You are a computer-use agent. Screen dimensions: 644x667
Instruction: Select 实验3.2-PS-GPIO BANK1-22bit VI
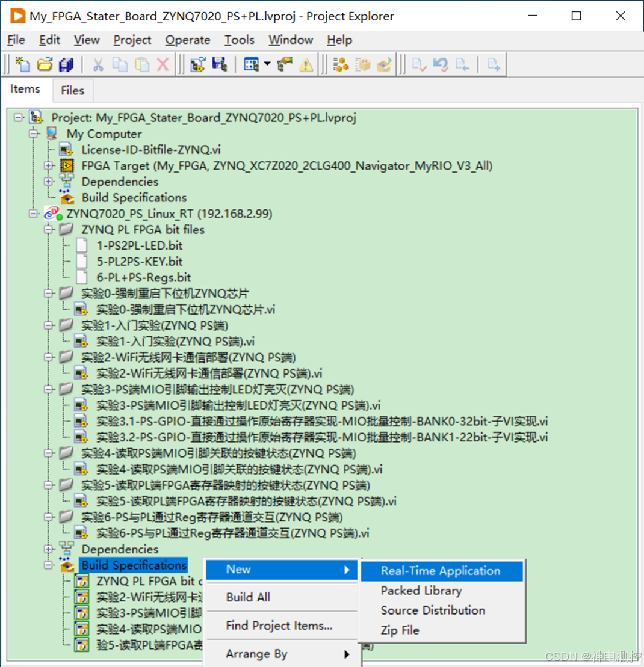tap(322, 438)
